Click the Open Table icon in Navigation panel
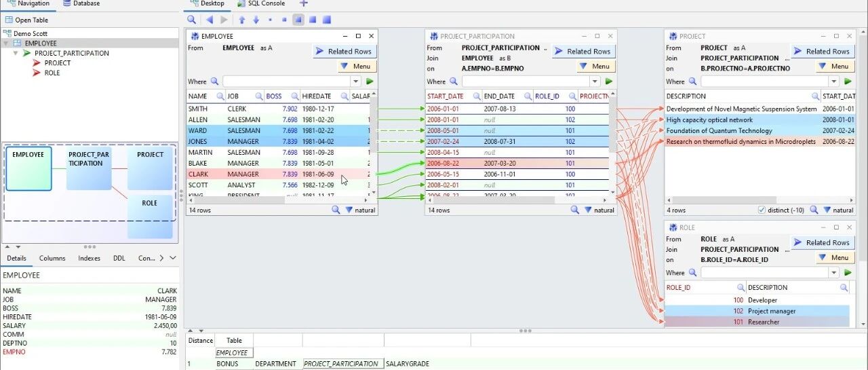 (9, 20)
